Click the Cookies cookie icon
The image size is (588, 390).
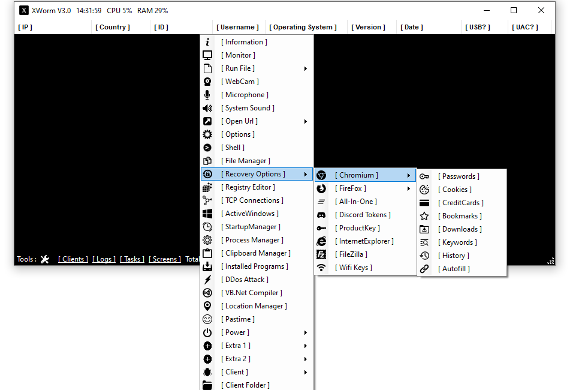pyautogui.click(x=424, y=190)
